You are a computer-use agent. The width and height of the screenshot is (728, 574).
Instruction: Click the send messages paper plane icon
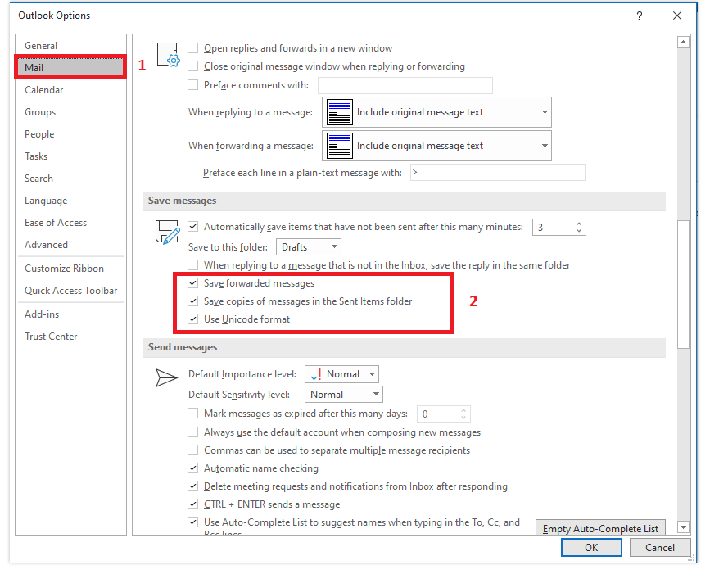pos(166,377)
